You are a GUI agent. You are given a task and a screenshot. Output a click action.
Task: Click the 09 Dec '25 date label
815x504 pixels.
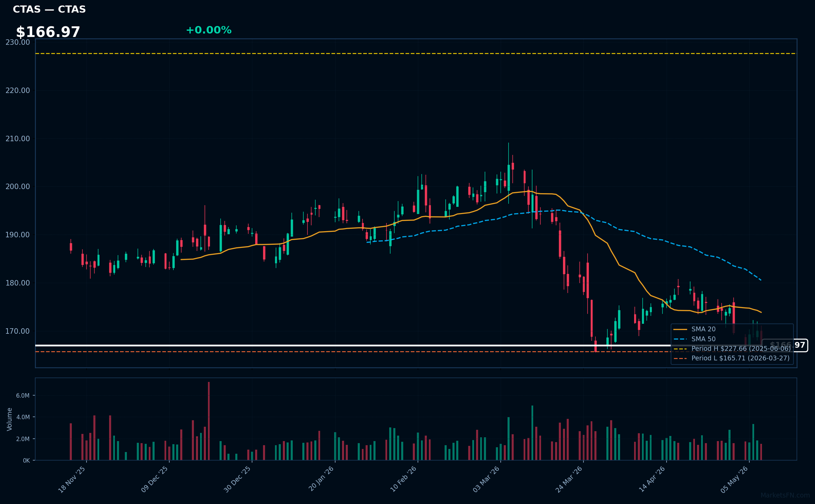[x=155, y=479]
